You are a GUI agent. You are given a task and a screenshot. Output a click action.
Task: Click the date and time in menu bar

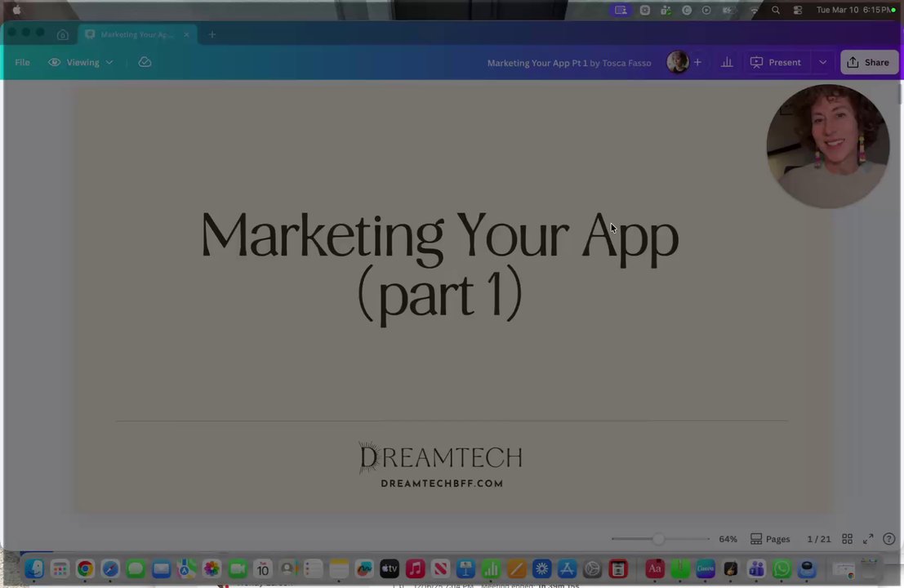coord(853,10)
